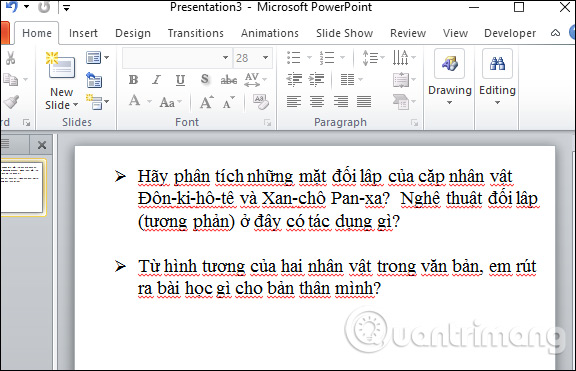Open the Columns menu
This screenshot has height=371, width=576.
[351, 79]
